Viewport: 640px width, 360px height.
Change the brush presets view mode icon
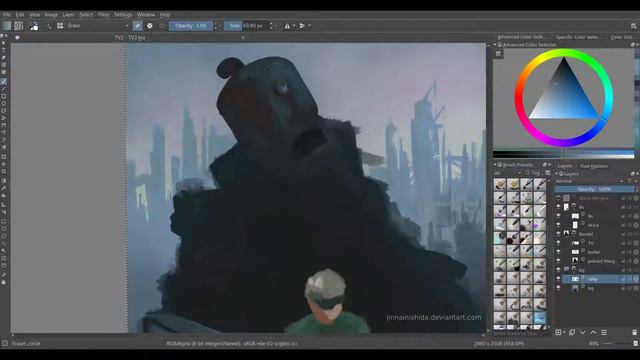click(548, 173)
